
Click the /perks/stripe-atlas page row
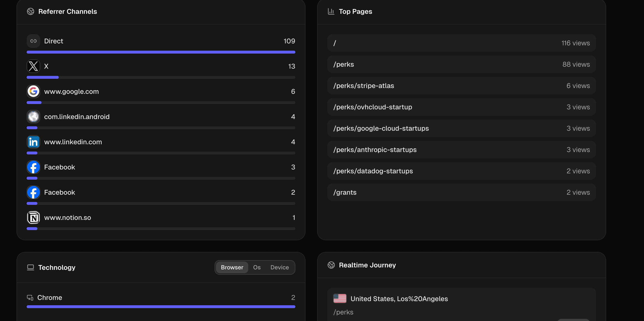(461, 86)
